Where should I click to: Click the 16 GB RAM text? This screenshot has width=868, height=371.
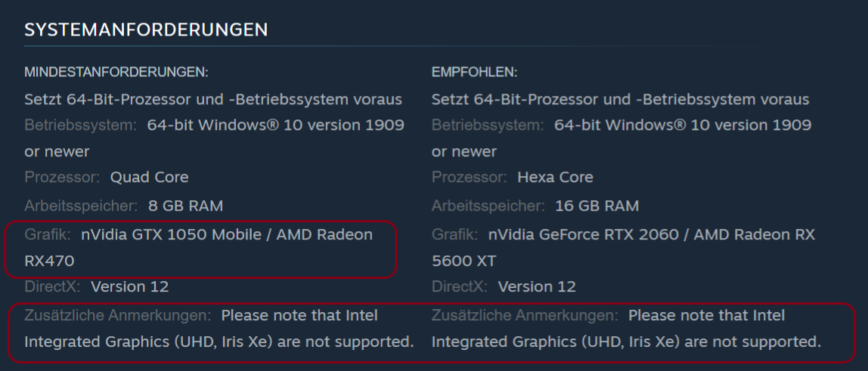pos(597,207)
